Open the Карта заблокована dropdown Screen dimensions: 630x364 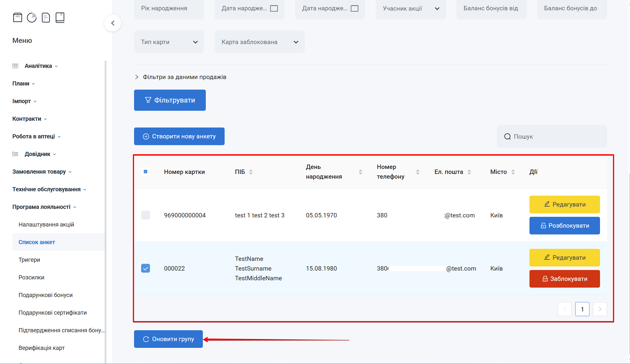(260, 42)
